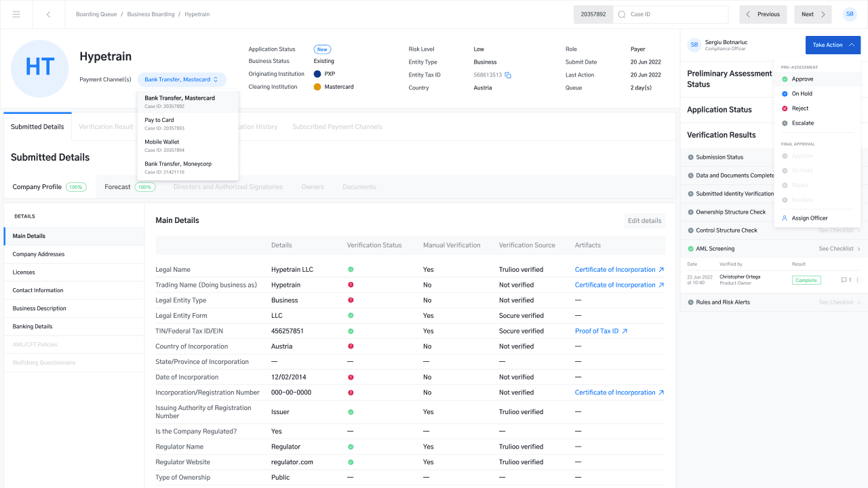Viewport: 868px width, 488px height.
Task: Open the AML Screening comment icon
Action: (x=845, y=280)
